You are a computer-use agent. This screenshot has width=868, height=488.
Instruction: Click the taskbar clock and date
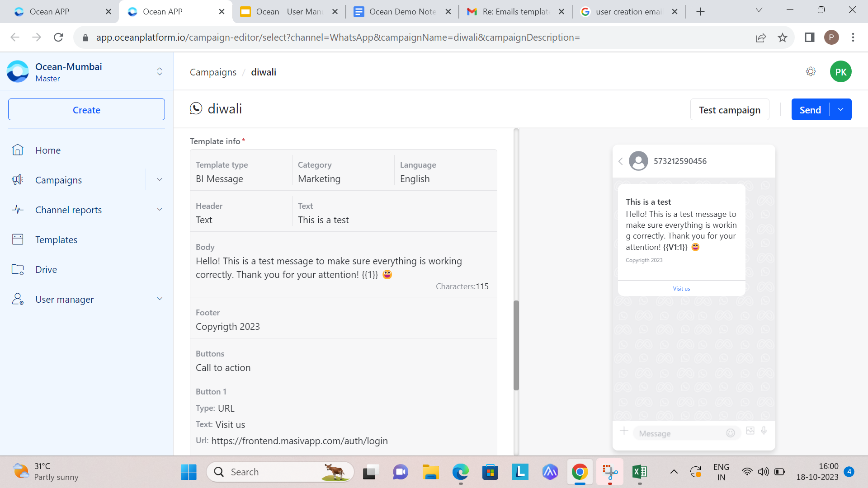(x=817, y=472)
